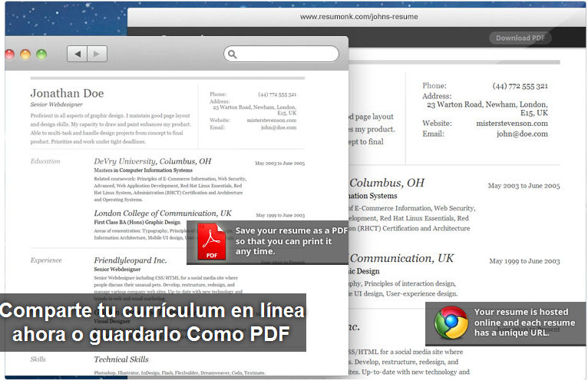The width and height of the screenshot is (588, 384).
Task: Open misterstevenson.com link in front resume
Action: pyautogui.click(x=272, y=121)
